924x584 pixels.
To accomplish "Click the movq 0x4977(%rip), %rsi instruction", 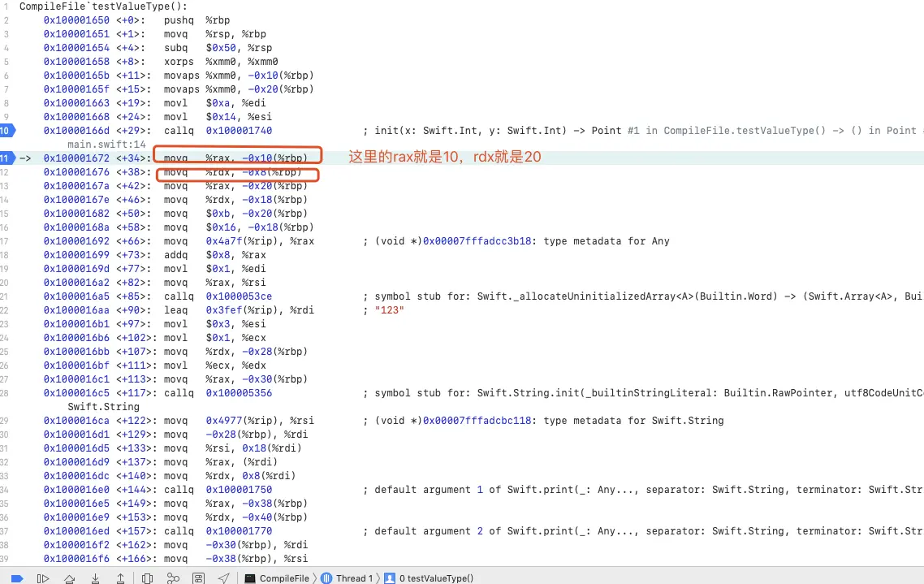I will point(239,421).
